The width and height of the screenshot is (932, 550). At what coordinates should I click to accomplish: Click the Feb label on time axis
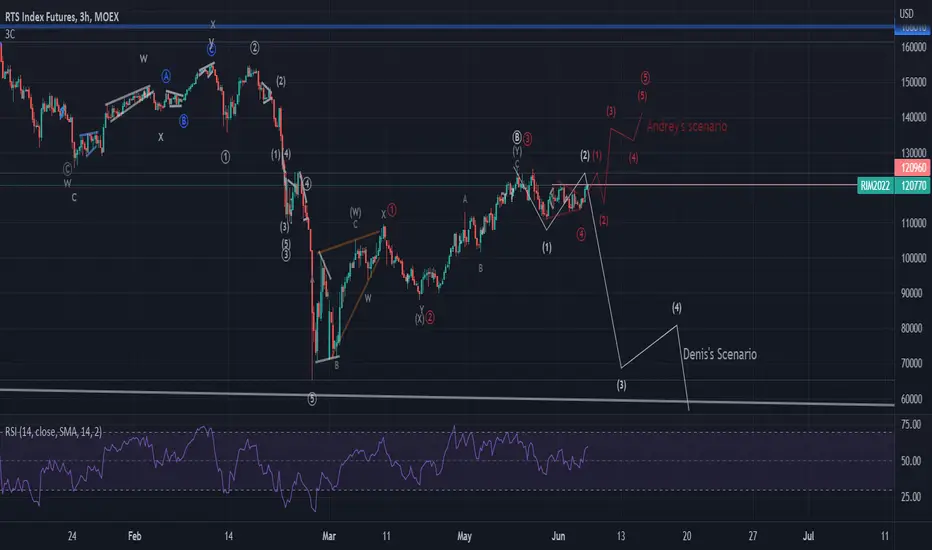tap(135, 536)
